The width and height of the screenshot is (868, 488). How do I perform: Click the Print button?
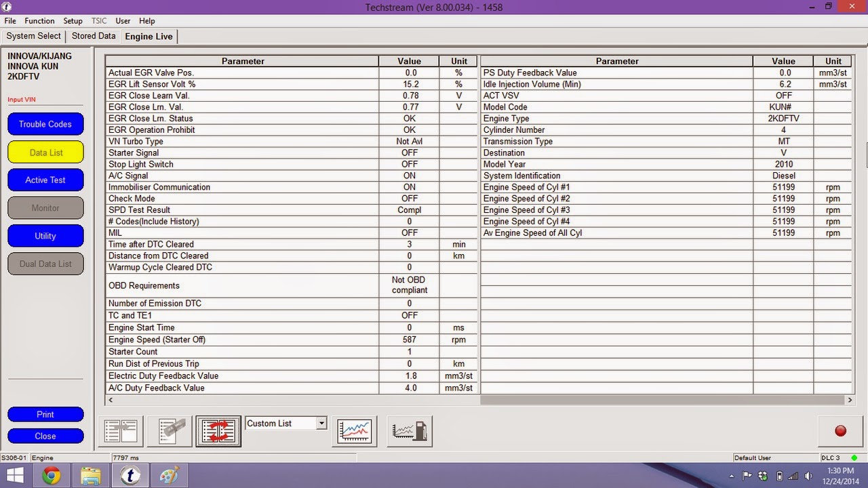pos(45,414)
